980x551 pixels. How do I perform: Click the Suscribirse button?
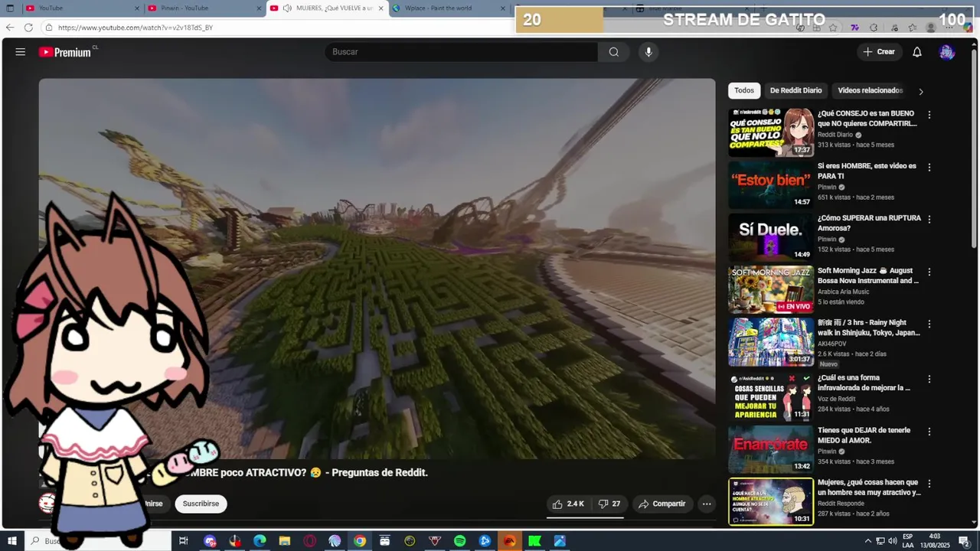point(201,504)
